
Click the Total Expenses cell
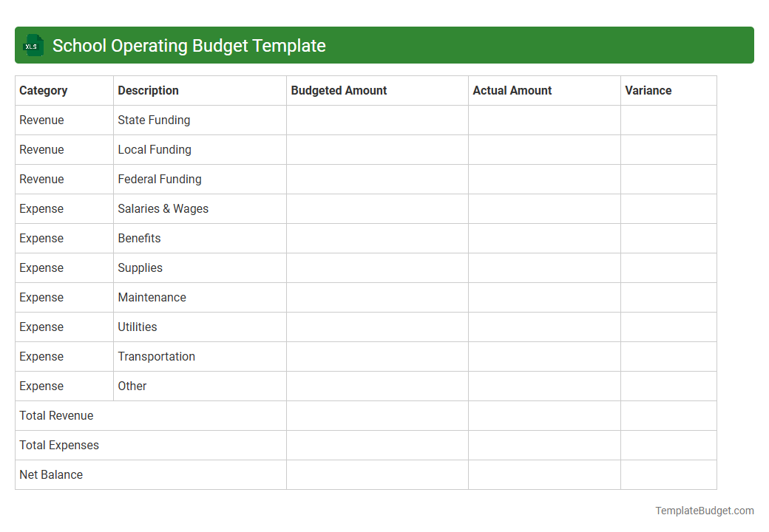pos(58,445)
